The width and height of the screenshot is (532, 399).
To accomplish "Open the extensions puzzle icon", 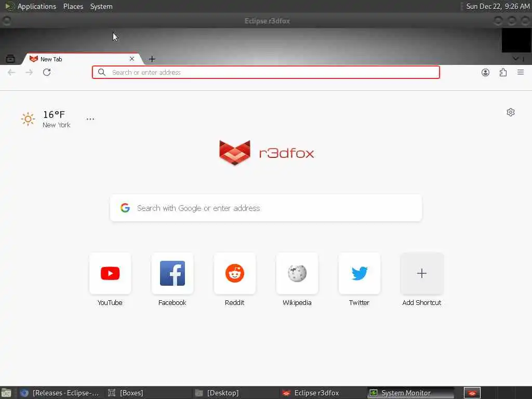I will pyautogui.click(x=503, y=72).
